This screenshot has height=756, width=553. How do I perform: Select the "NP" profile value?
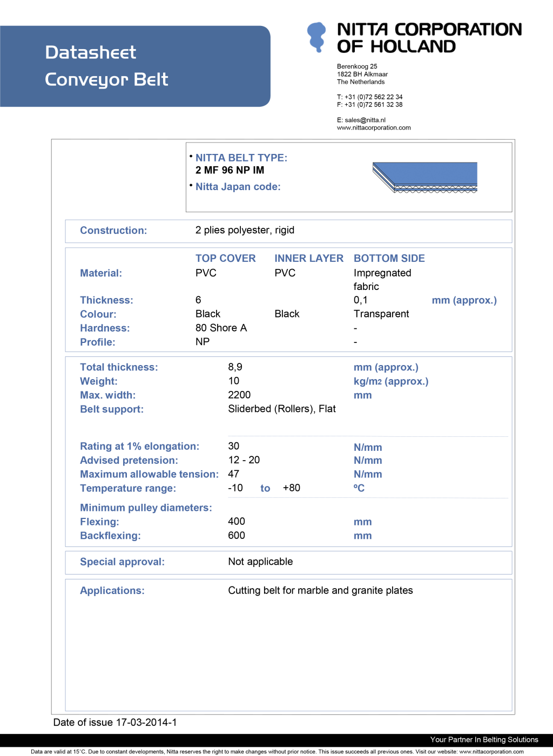203,342
